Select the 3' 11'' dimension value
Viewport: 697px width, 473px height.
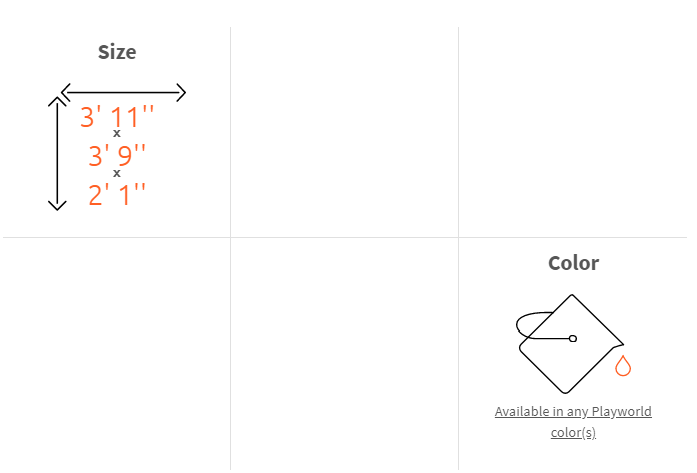[117, 117]
